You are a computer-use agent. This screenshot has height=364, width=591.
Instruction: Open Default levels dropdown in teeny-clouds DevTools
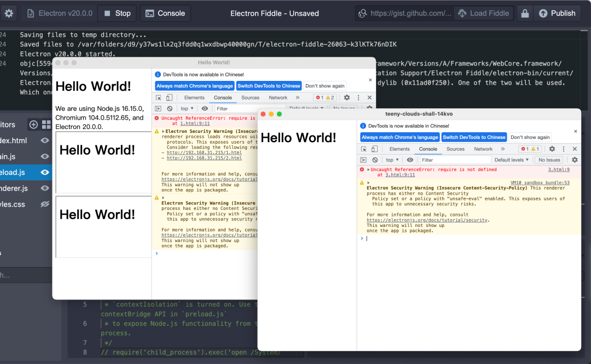512,160
